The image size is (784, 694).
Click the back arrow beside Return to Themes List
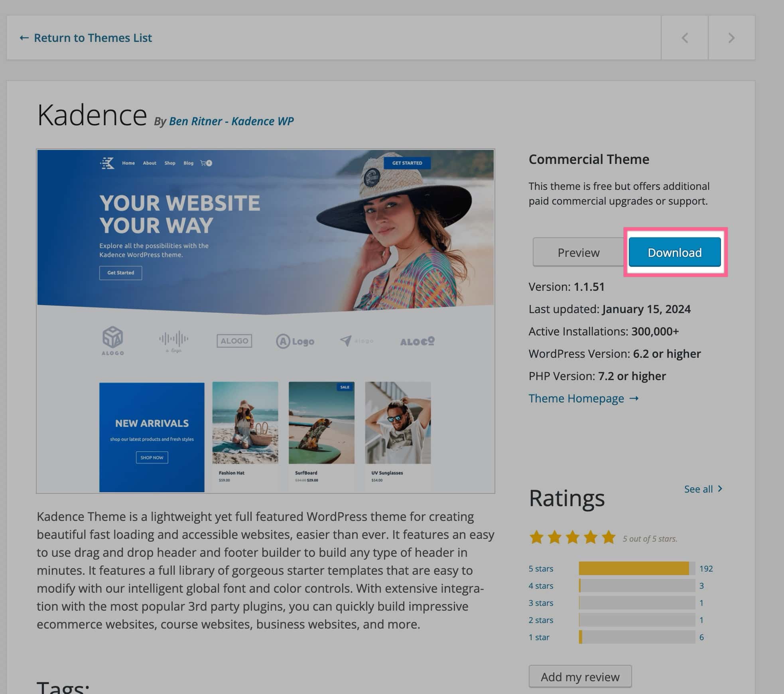[x=24, y=37]
